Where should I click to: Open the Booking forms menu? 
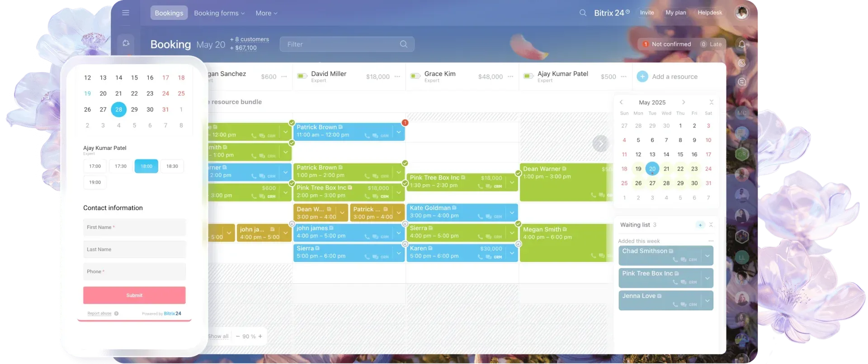coord(219,13)
